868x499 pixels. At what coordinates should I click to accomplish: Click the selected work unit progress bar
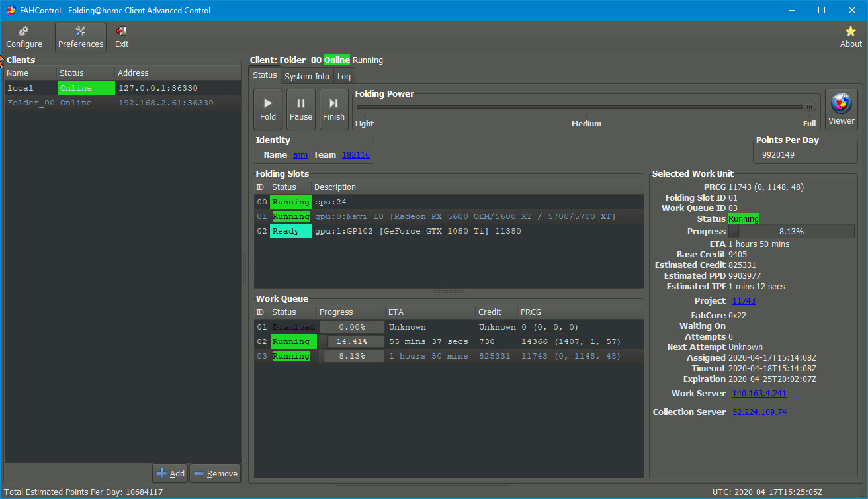coord(791,232)
